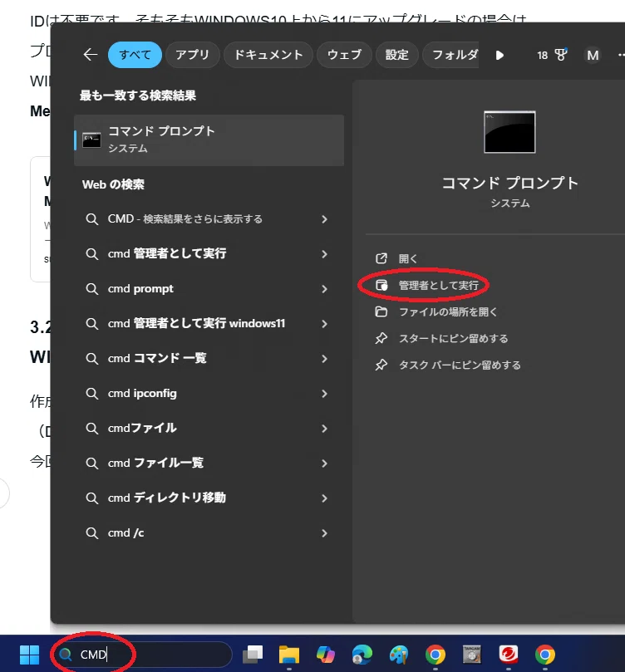The width and height of the screenshot is (625, 672).
Task: Click ファイルの場所を開く option
Action: [x=448, y=311]
